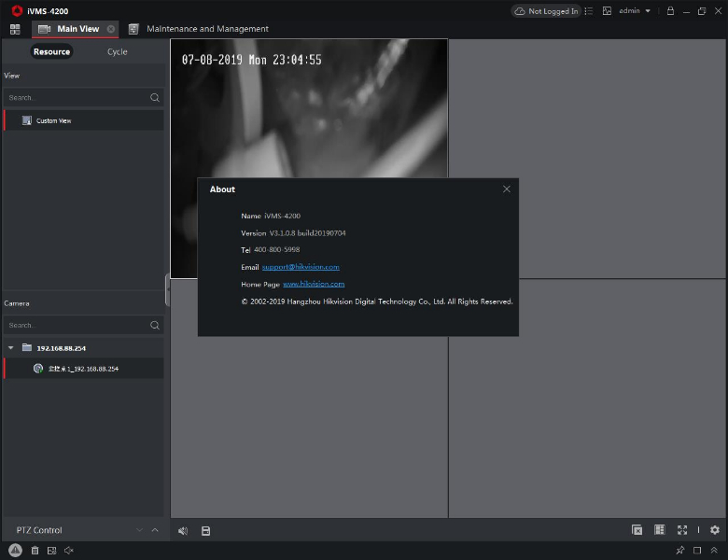Select the Resource tab in sidebar
The width and height of the screenshot is (728, 560).
(x=51, y=51)
